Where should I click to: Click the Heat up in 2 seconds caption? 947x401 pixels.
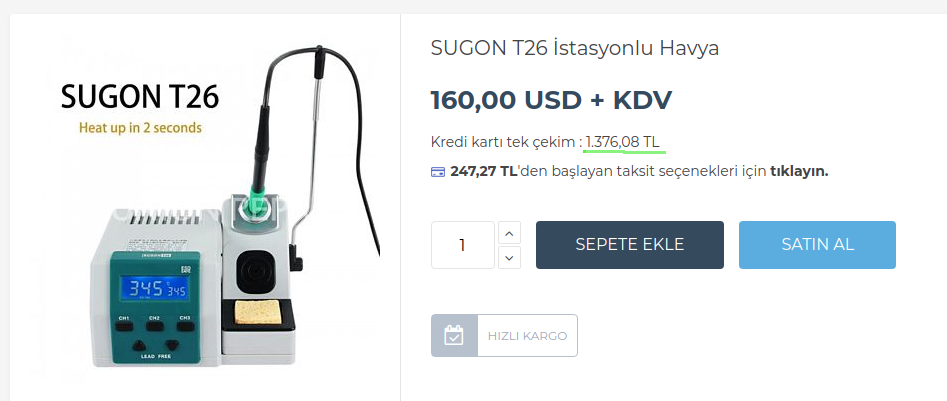(140, 128)
